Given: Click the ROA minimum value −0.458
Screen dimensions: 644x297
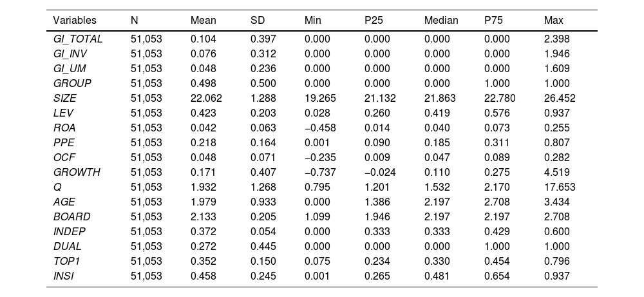Looking at the screenshot, I should 319,128.
